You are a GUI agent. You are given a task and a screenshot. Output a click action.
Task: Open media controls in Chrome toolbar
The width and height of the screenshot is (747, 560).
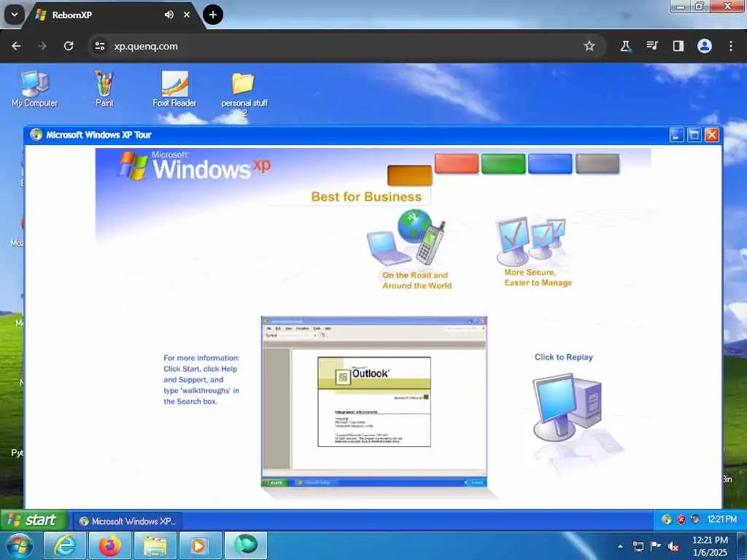click(x=651, y=46)
